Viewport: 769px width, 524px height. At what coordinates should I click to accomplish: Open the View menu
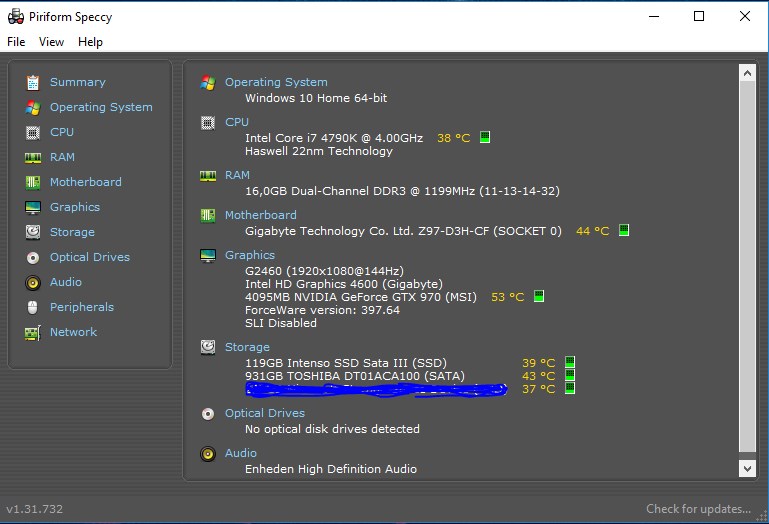pyautogui.click(x=51, y=42)
